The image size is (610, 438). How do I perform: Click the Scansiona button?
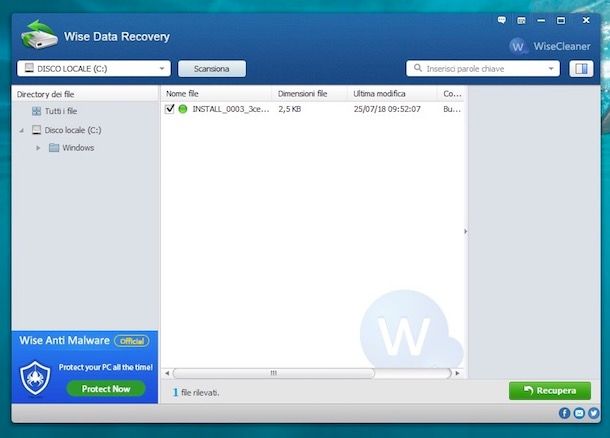click(x=212, y=69)
